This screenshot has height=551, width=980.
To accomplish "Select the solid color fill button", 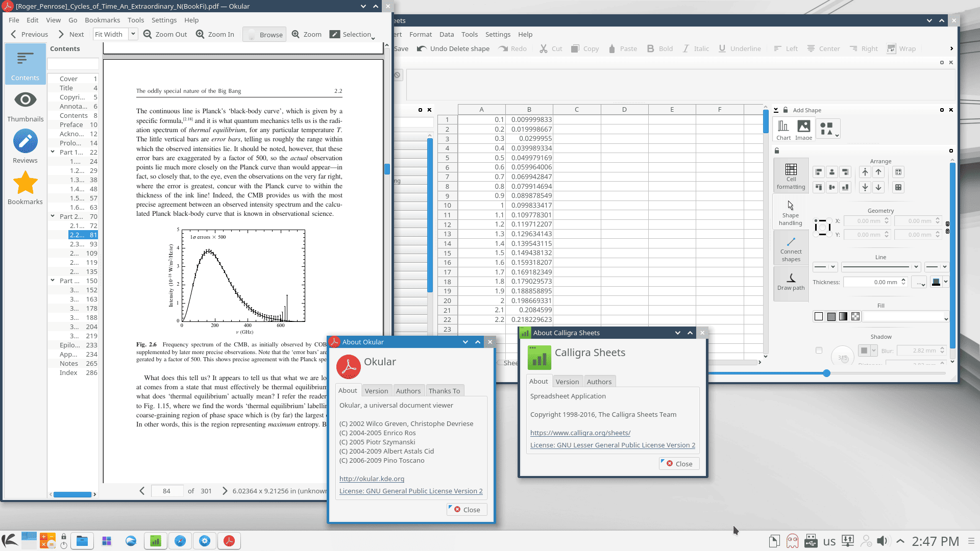I will 831,317.
